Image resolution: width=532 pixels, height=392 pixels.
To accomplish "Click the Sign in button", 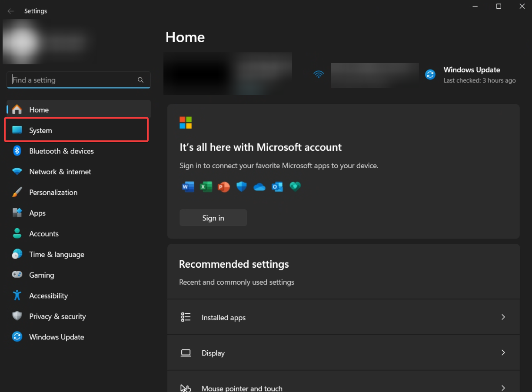I will [x=213, y=218].
